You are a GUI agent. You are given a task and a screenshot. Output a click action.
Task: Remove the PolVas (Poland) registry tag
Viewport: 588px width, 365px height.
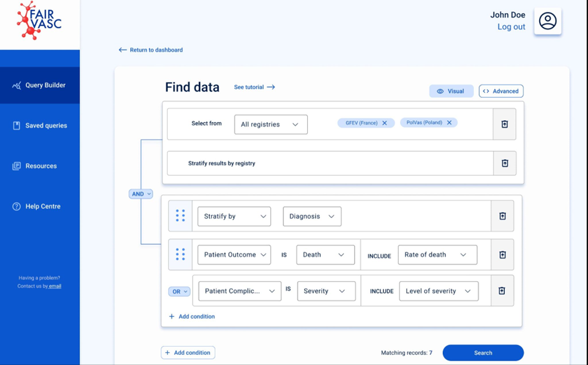coord(449,123)
